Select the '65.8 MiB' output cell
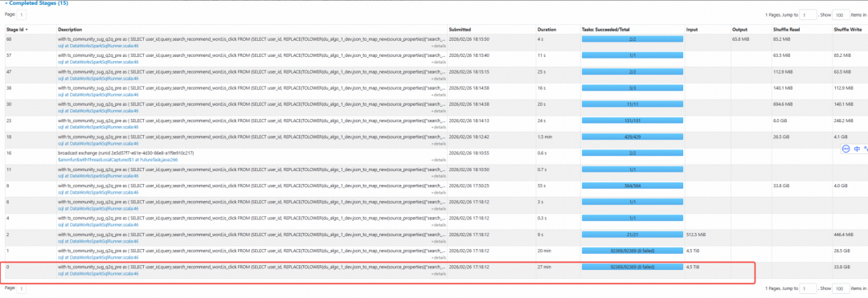This screenshot has height=298, width=868. pos(741,39)
